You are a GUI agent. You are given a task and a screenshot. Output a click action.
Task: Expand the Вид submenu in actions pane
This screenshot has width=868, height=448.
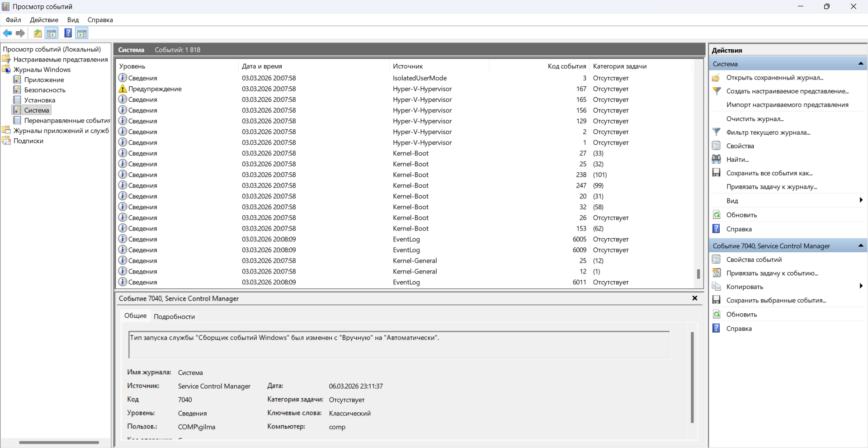click(x=861, y=200)
